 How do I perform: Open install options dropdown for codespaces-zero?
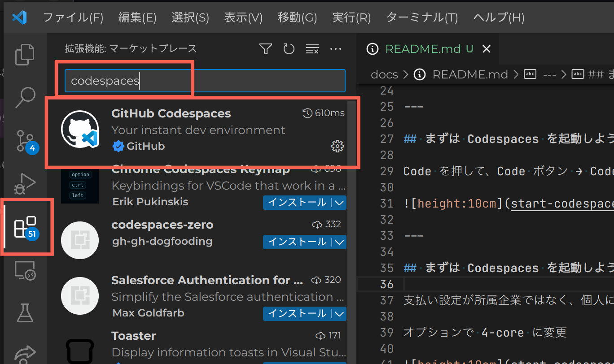[x=340, y=242]
